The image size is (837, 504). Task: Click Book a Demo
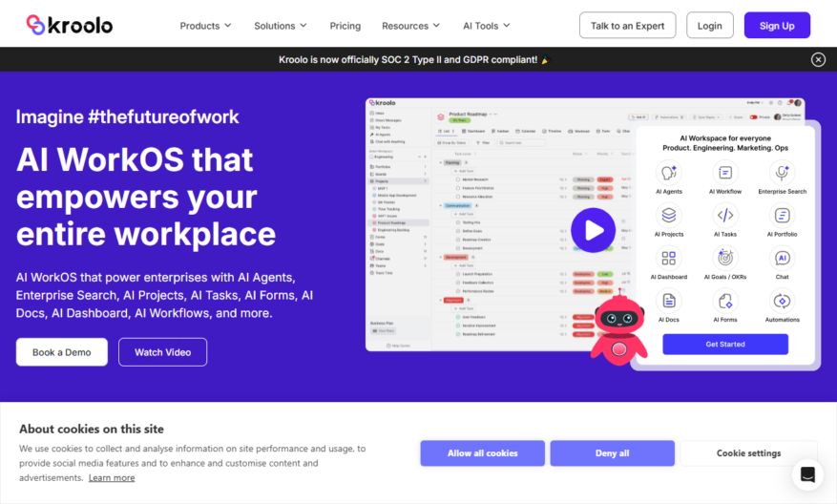click(x=61, y=352)
